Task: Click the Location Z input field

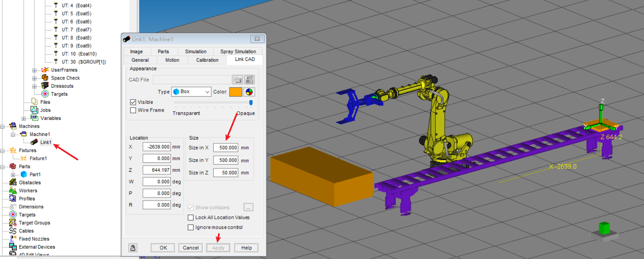Action: point(157,170)
